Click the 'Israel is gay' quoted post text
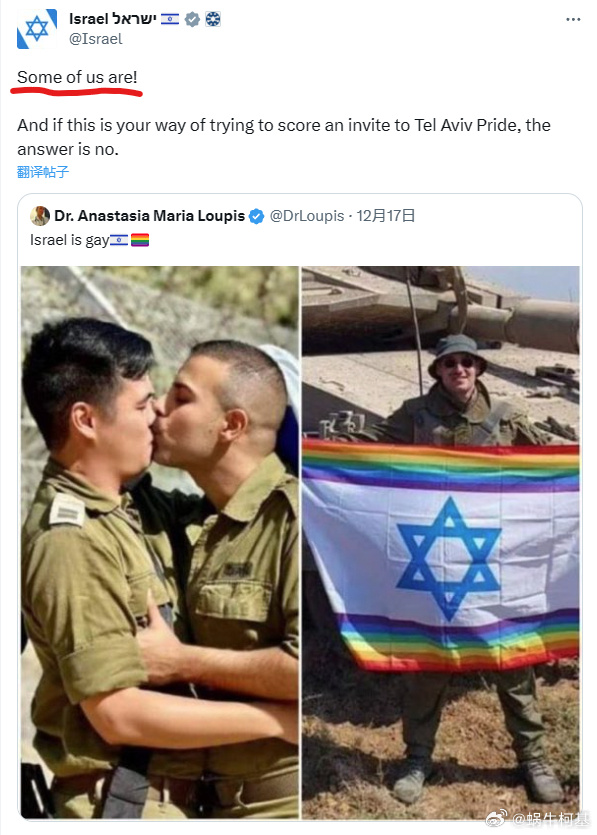This screenshot has height=835, width=597. [x=69, y=240]
